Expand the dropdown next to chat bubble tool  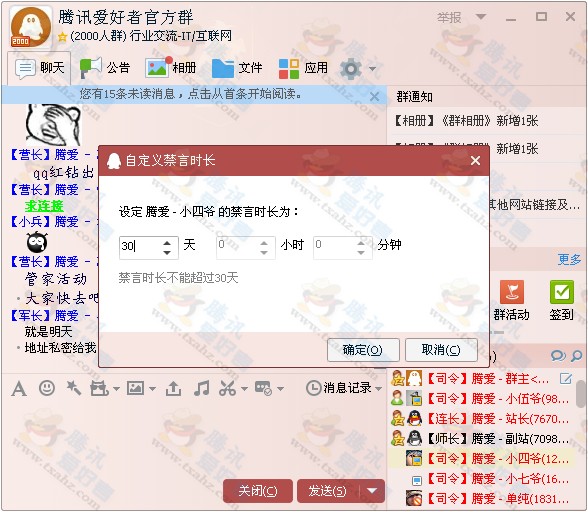[280, 389]
